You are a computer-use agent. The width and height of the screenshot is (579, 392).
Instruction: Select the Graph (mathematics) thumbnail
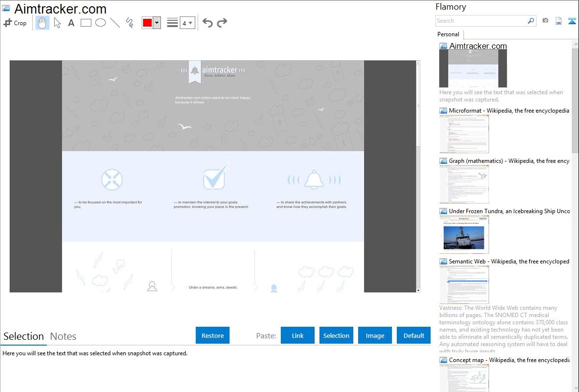464,184
